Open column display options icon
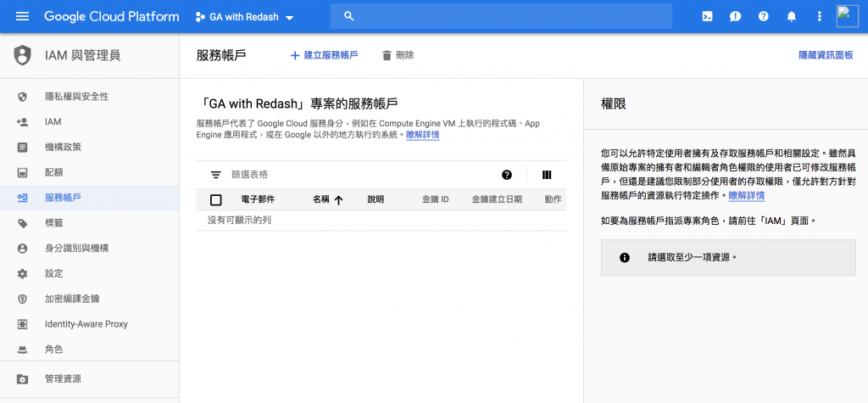The image size is (868, 403). pyautogui.click(x=547, y=175)
